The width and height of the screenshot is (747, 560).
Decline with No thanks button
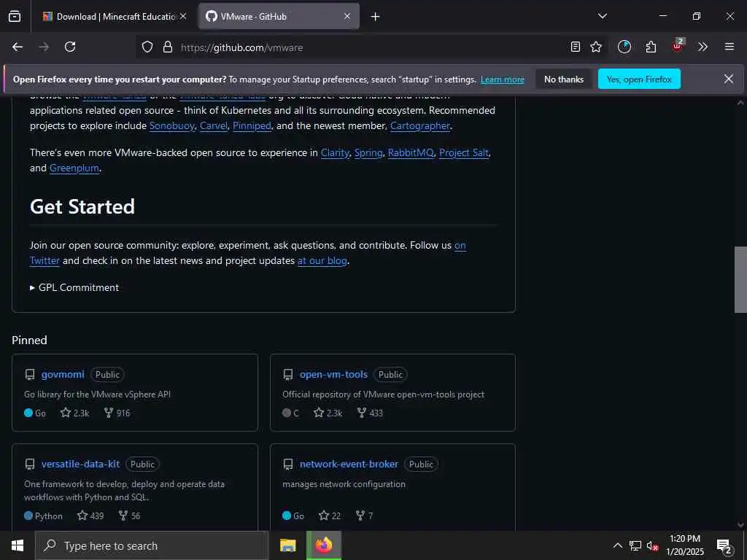click(564, 79)
